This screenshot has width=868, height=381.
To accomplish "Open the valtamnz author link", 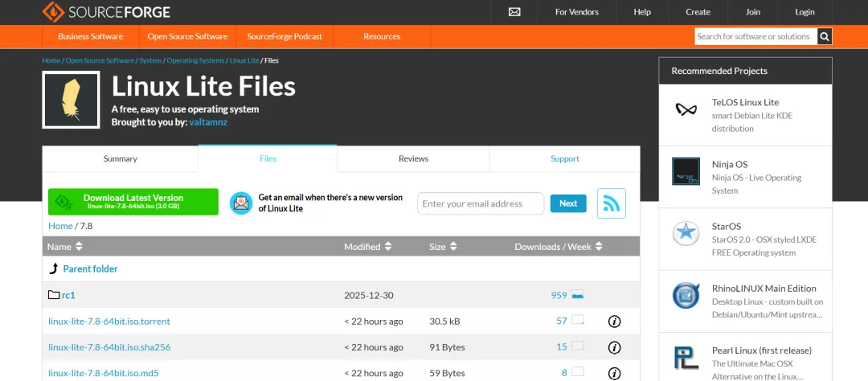I will click(x=208, y=122).
